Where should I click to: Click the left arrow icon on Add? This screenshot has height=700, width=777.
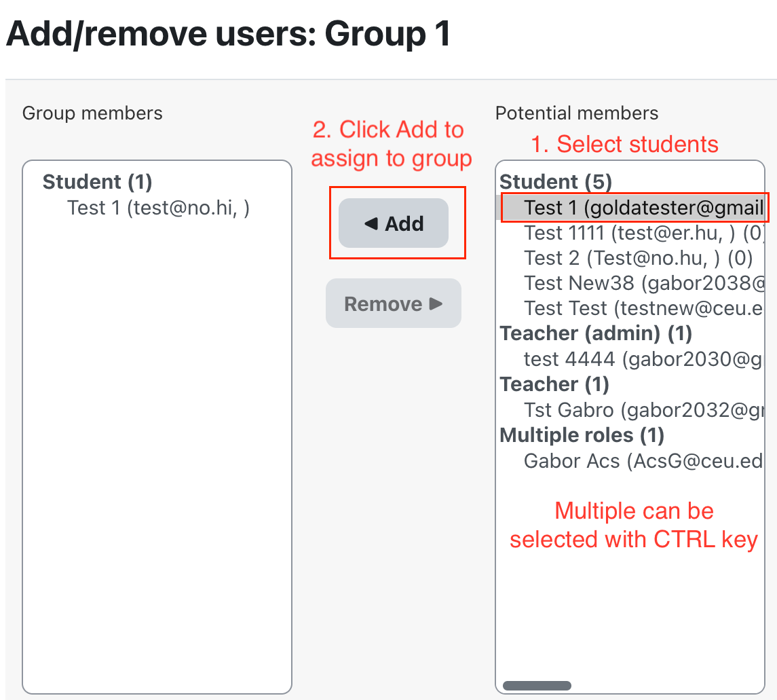coord(371,223)
